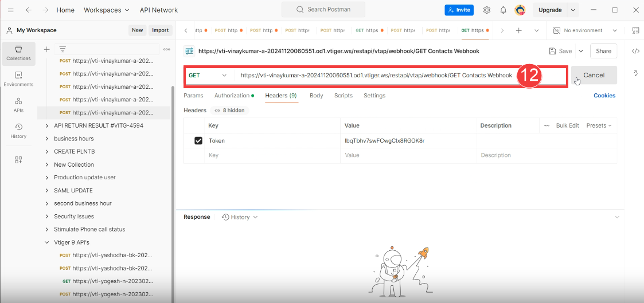Select the Headers (9) tab
Viewport: 644px width, 303px height.
pyautogui.click(x=282, y=96)
